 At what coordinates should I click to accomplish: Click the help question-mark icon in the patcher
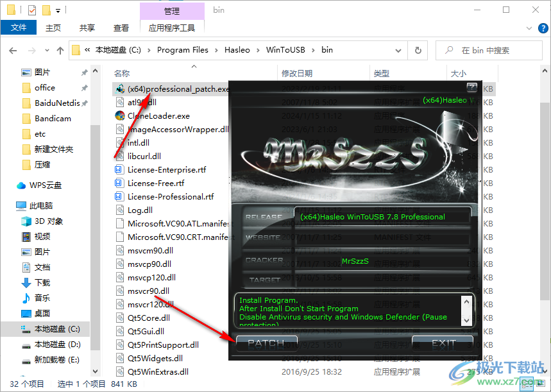tap(471, 87)
